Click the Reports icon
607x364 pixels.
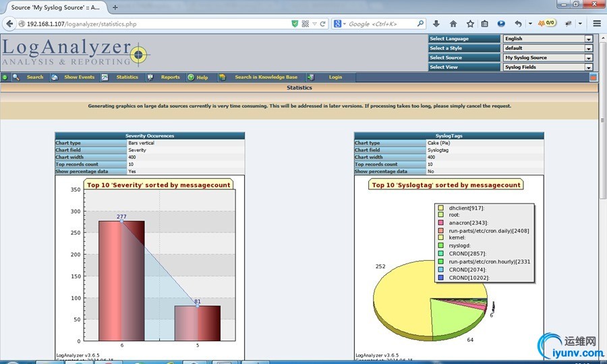pos(150,77)
